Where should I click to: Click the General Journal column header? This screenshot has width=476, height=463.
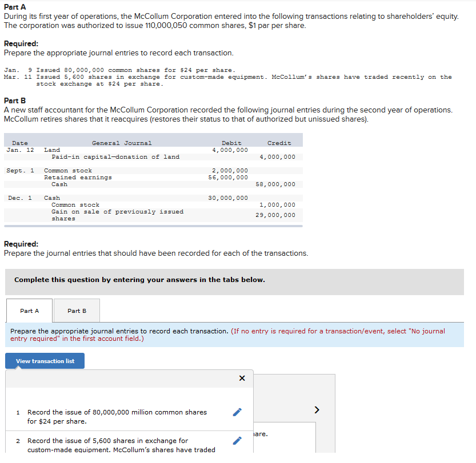(122, 143)
